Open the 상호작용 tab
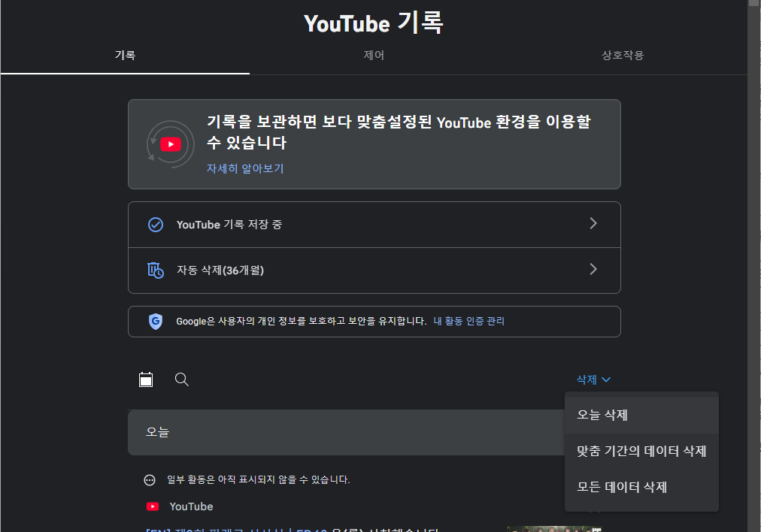Viewport: 761px width, 532px height. (623, 56)
